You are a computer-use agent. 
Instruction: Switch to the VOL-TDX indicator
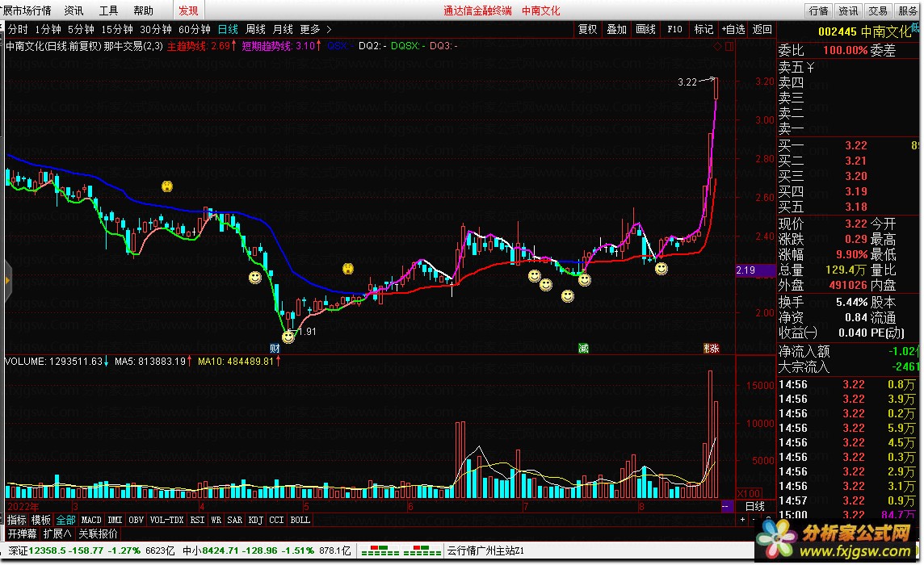tap(166, 520)
